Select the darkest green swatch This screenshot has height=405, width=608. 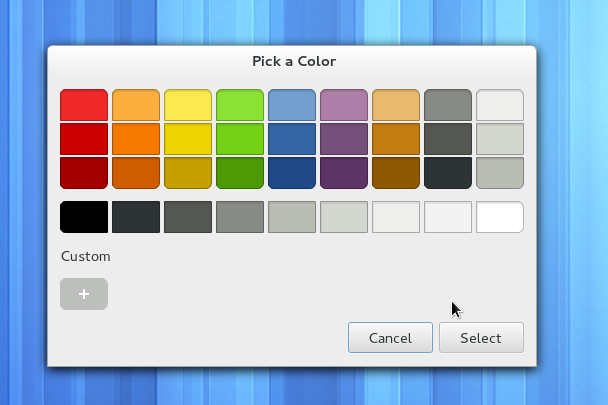pos(240,173)
